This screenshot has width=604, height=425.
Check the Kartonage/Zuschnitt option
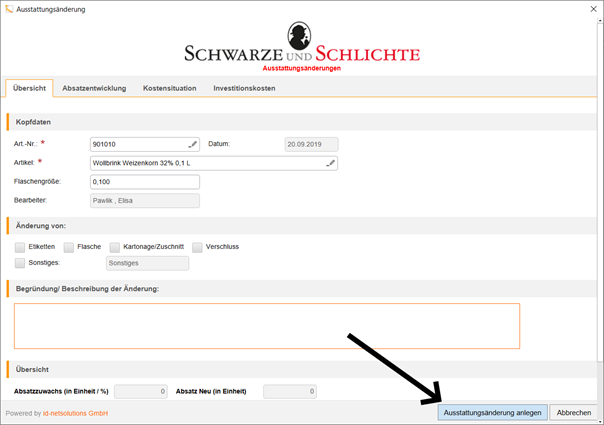[x=115, y=246]
